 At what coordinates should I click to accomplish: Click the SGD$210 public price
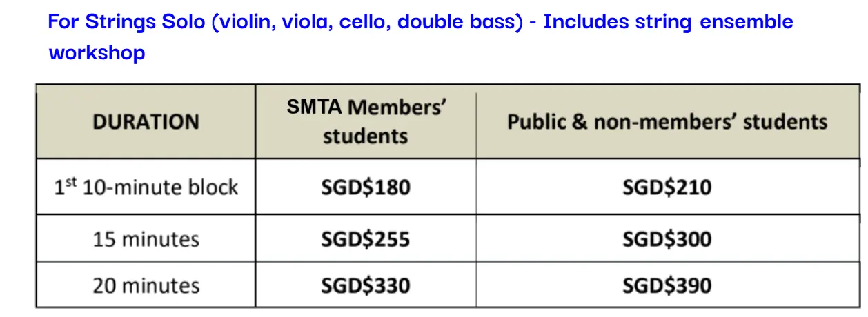point(667,187)
